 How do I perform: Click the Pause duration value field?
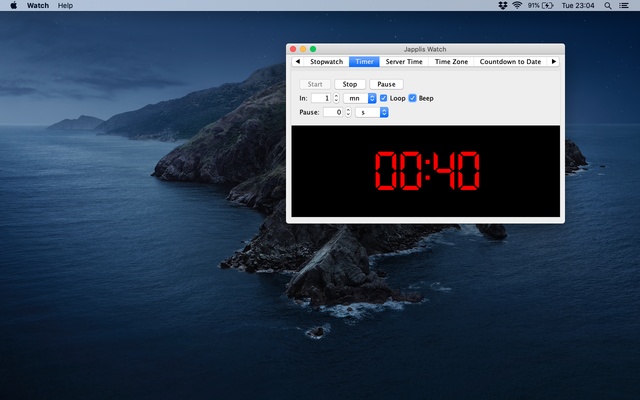333,112
